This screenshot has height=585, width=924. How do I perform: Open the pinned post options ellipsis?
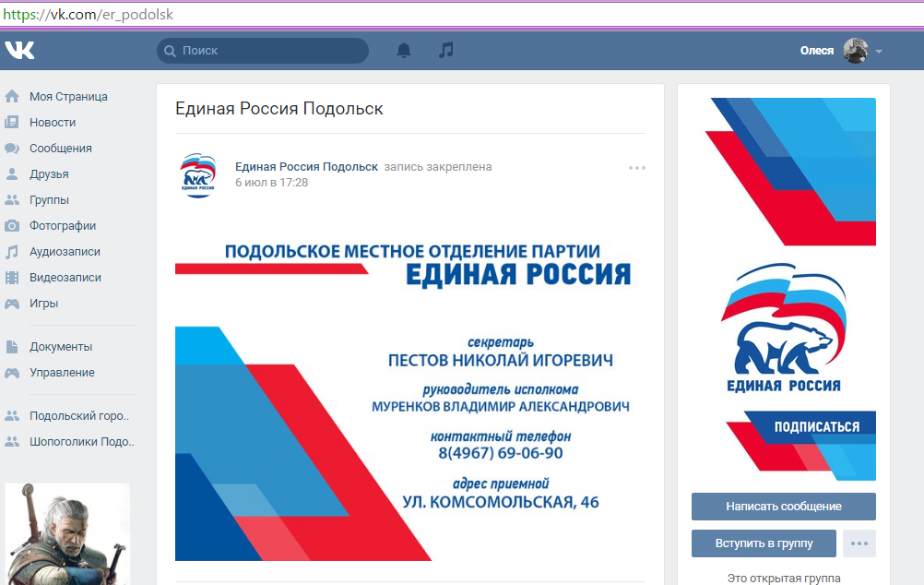[636, 168]
